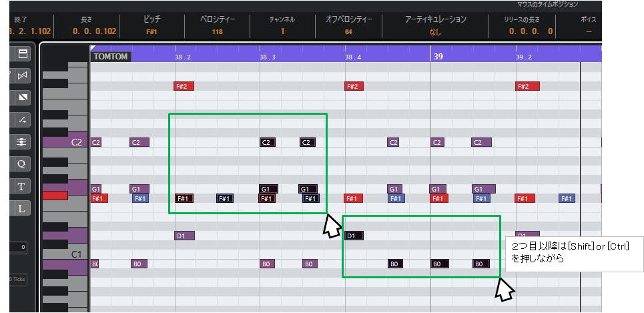The image size is (644, 313).
Task: Select the C2 note at bar 39
Action: tap(438, 143)
